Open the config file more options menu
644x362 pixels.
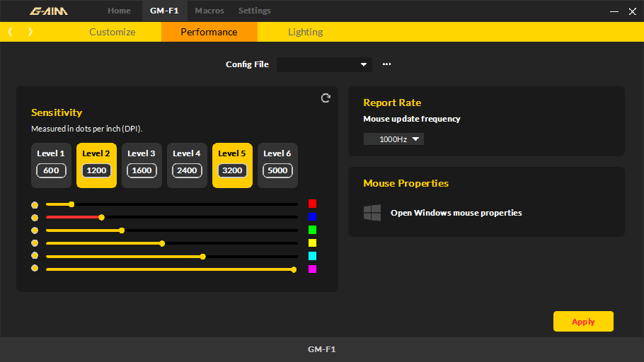[386, 64]
